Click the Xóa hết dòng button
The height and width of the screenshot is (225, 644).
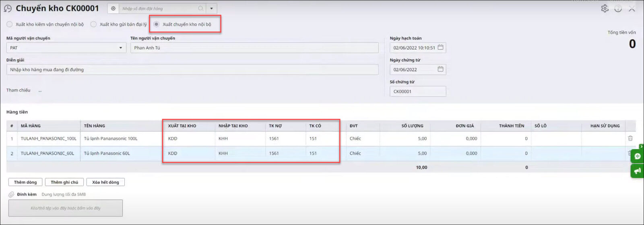click(105, 182)
